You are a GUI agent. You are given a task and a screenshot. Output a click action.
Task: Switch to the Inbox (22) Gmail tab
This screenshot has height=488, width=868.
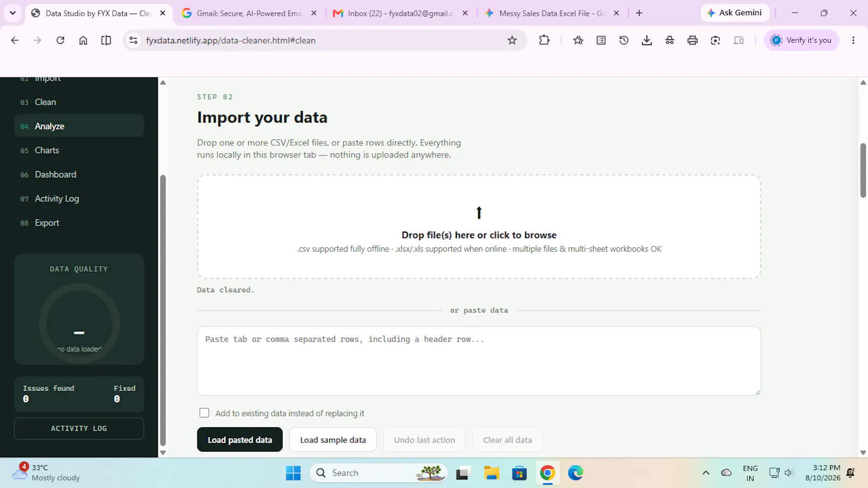coord(400,13)
